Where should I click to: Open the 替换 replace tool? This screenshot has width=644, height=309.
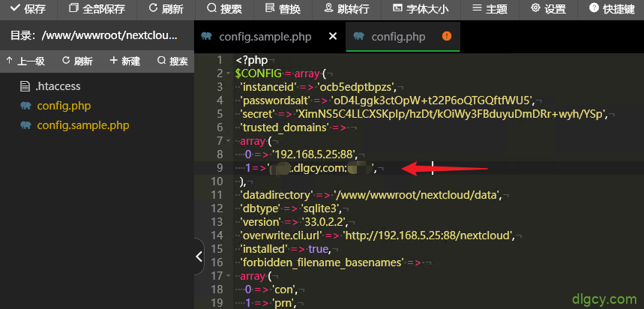283,9
